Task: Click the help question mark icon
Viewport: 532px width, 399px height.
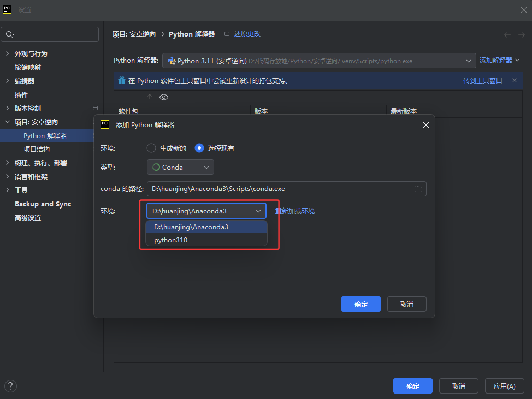Action: [10, 386]
